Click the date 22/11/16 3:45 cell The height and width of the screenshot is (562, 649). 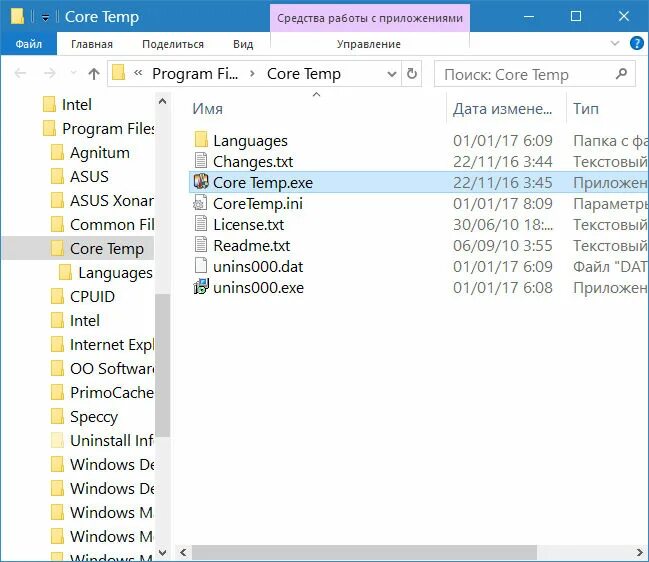coord(502,183)
